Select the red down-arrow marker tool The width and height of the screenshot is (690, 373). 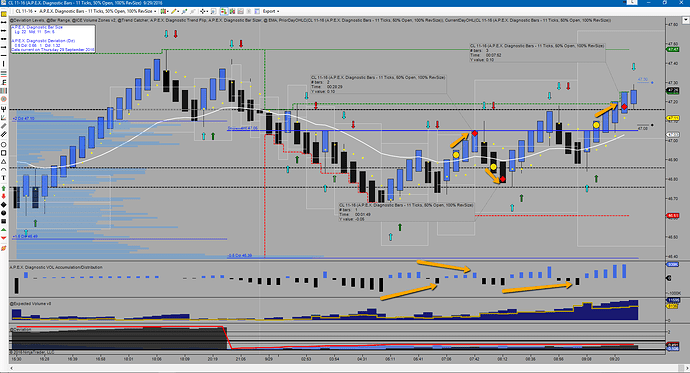click(4, 196)
